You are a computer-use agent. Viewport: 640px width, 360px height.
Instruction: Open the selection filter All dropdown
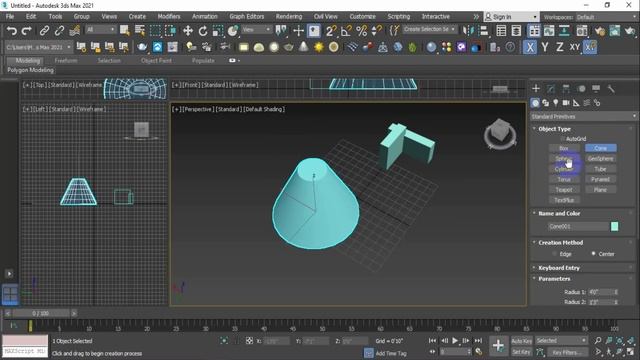click(100, 30)
